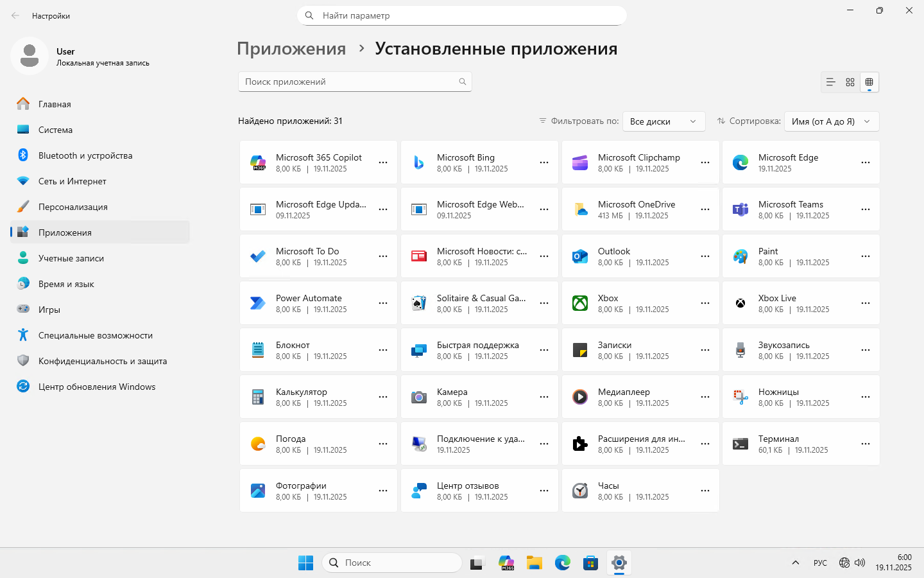Open Microsoft Store from the taskbar
Screen dimensions: 924x578
pyautogui.click(x=590, y=563)
